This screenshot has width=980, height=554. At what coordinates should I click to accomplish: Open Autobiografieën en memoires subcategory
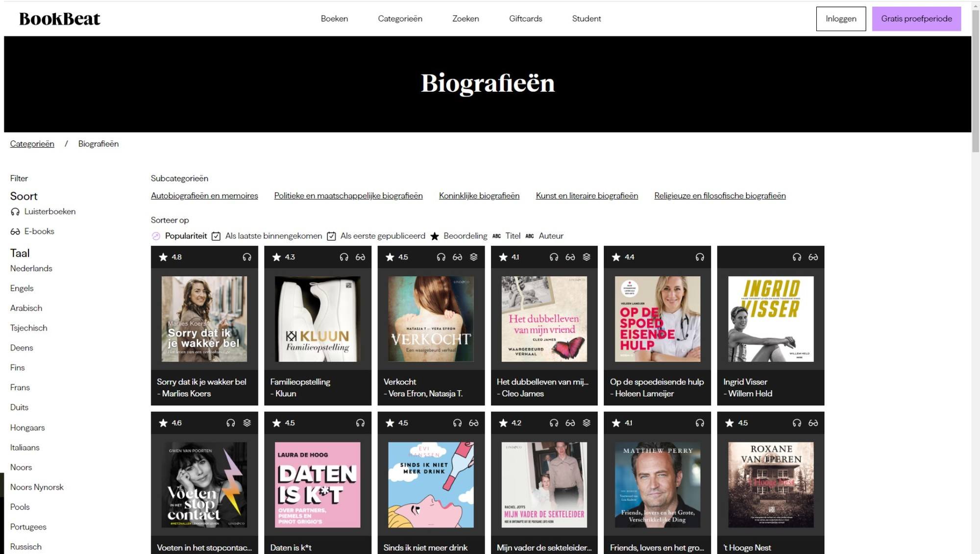(x=204, y=196)
